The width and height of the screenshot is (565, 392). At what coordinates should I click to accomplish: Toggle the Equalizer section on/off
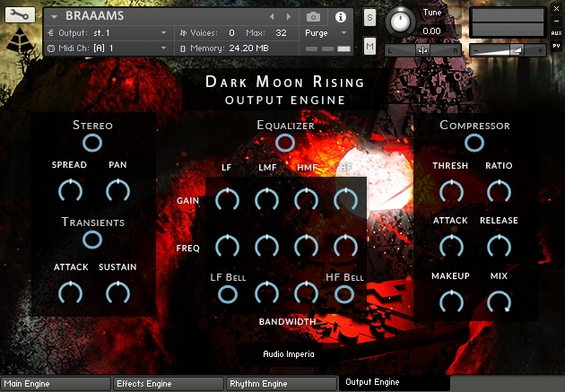285,143
